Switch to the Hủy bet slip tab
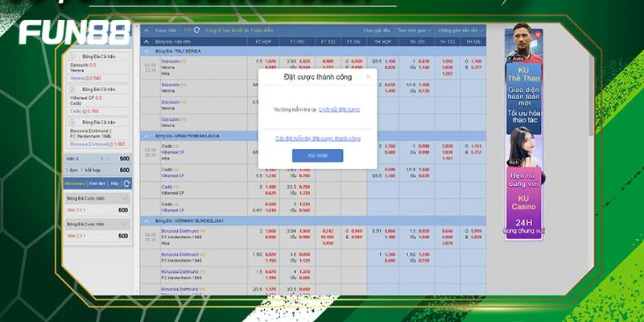This screenshot has height=322, width=644. coord(114,184)
